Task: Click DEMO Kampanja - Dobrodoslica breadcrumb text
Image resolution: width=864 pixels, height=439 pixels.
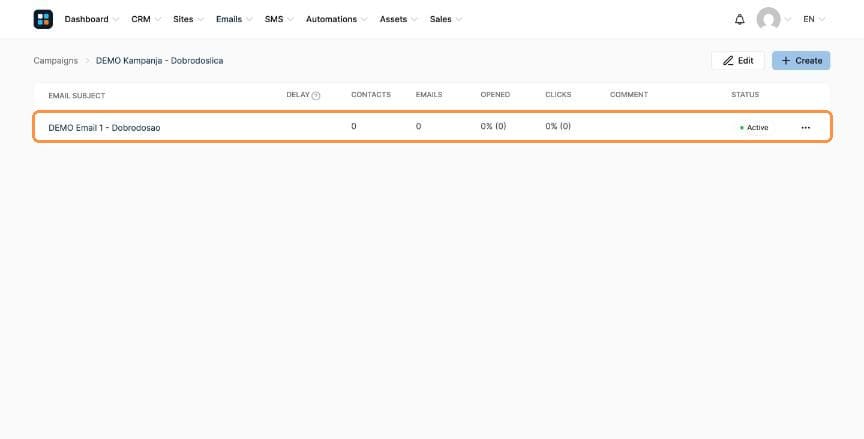Action: 159,61
